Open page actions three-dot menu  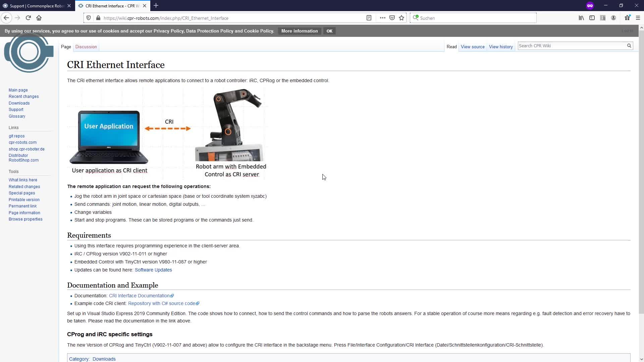(382, 18)
